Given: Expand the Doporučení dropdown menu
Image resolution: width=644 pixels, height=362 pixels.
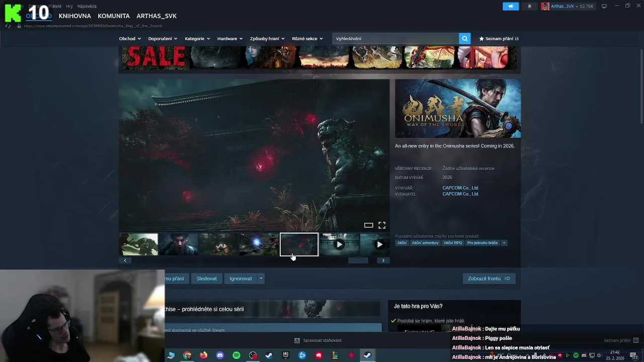Looking at the screenshot, I should pyautogui.click(x=163, y=39).
